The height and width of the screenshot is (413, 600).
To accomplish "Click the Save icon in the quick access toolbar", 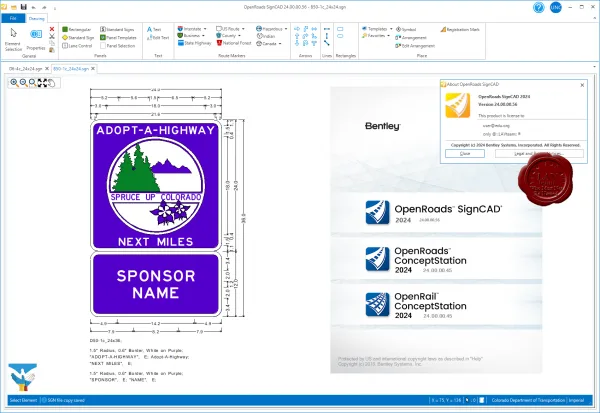I will tap(24, 7).
